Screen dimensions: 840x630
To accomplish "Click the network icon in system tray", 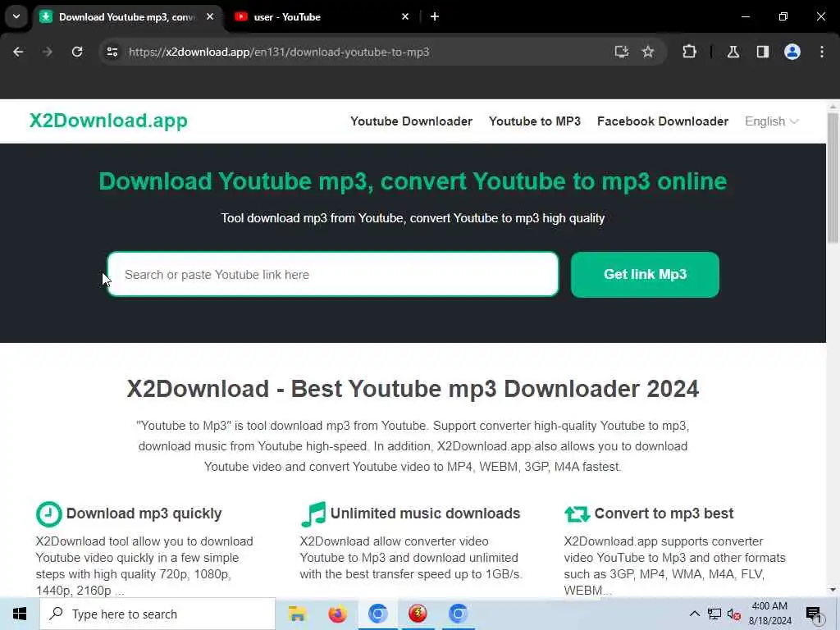I will [714, 614].
